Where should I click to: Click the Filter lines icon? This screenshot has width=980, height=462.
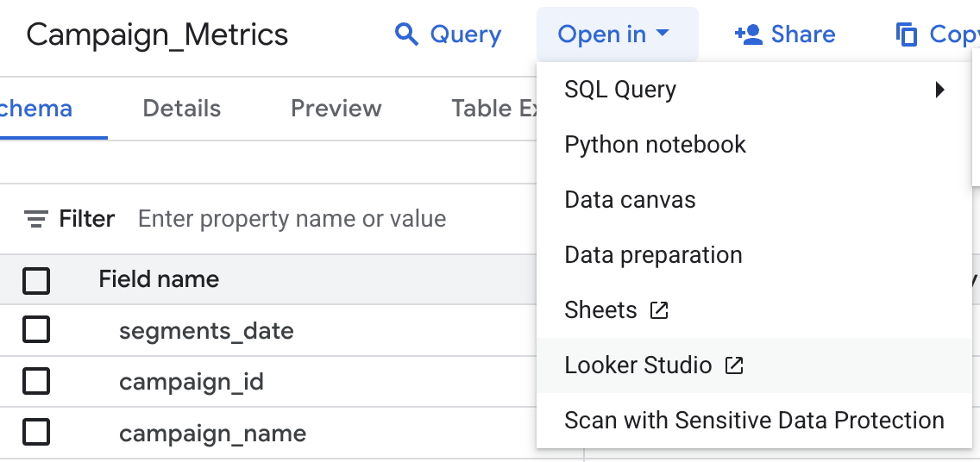(35, 219)
